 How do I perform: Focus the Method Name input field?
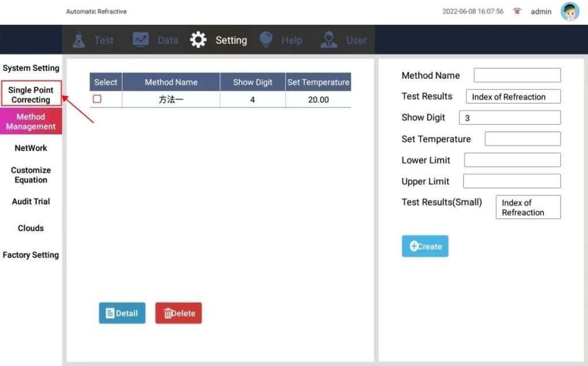click(517, 75)
